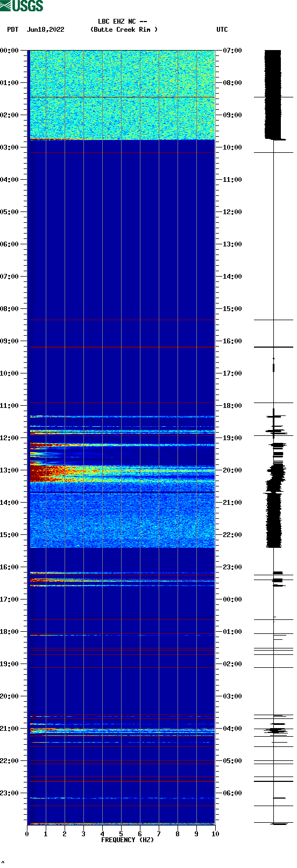Select the 'FREQUENCY (HZ)' axis title

click(128, 840)
